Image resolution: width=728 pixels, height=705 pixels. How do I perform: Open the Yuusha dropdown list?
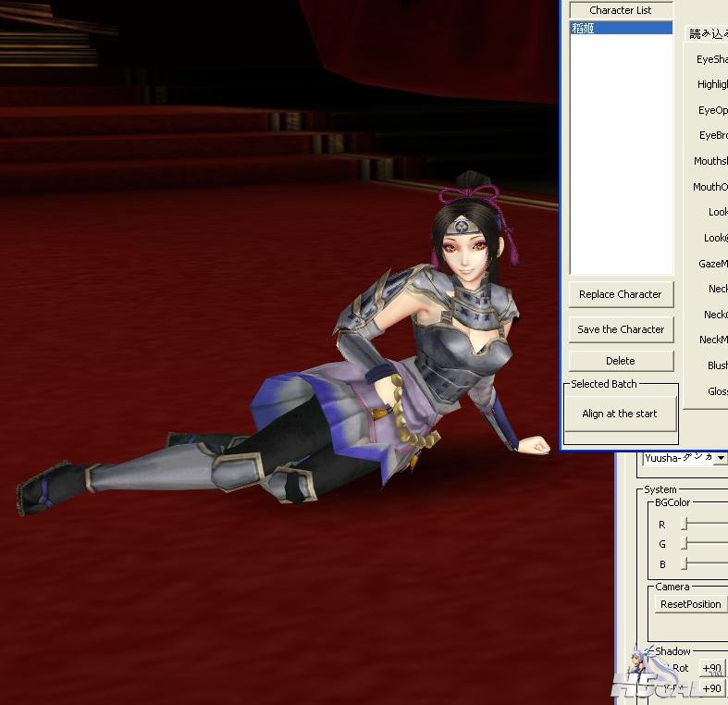tap(720, 458)
